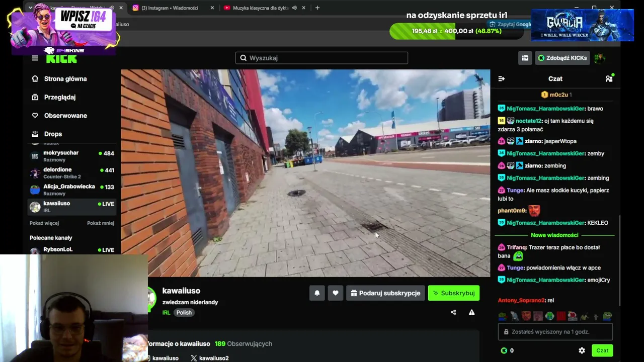The image size is (644, 362).
Task: Select kawaiiuso in the sidebar
Action: pyautogui.click(x=72, y=207)
